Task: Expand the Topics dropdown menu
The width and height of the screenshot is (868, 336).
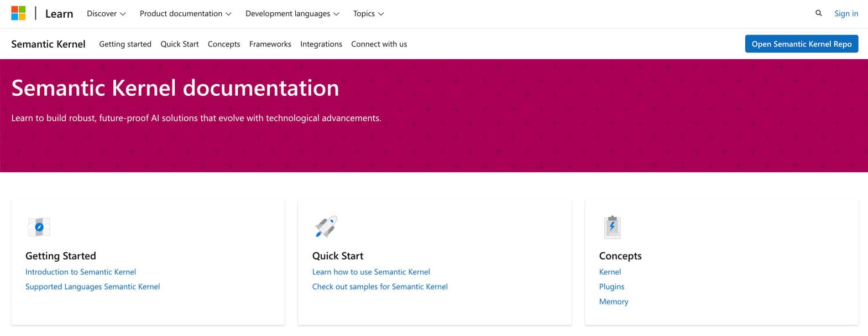Action: point(368,13)
